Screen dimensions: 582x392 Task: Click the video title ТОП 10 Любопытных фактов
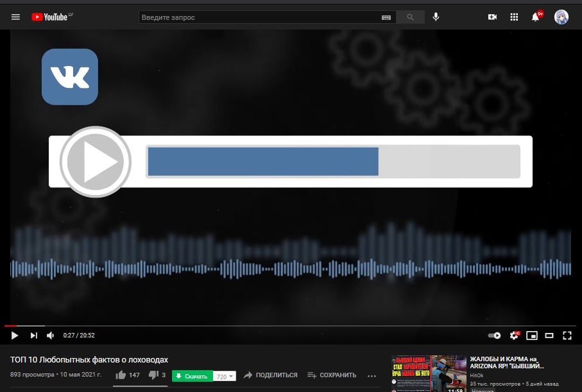(89, 360)
